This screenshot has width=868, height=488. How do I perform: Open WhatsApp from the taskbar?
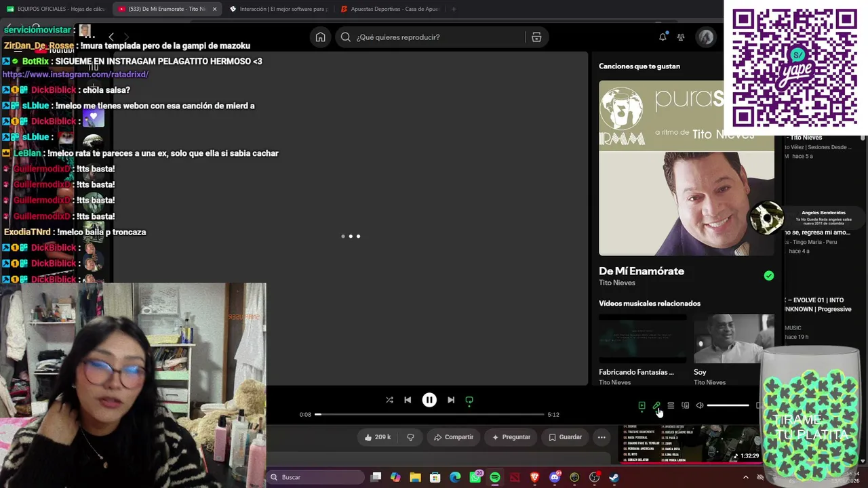click(475, 477)
